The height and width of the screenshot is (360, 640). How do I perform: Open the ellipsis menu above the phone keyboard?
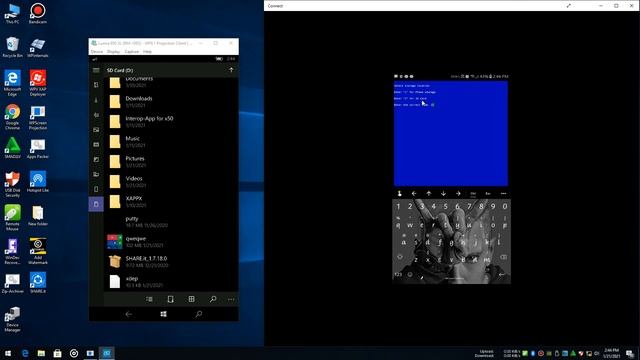pyautogui.click(x=503, y=193)
